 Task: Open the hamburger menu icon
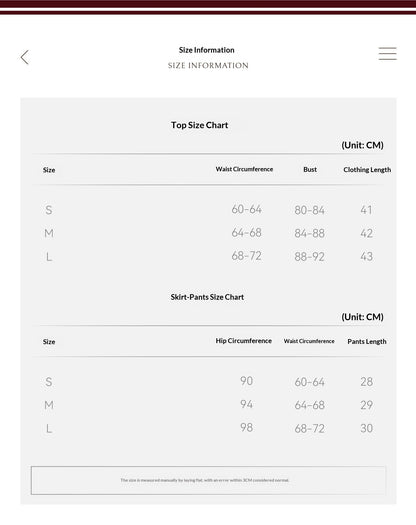[x=388, y=54]
